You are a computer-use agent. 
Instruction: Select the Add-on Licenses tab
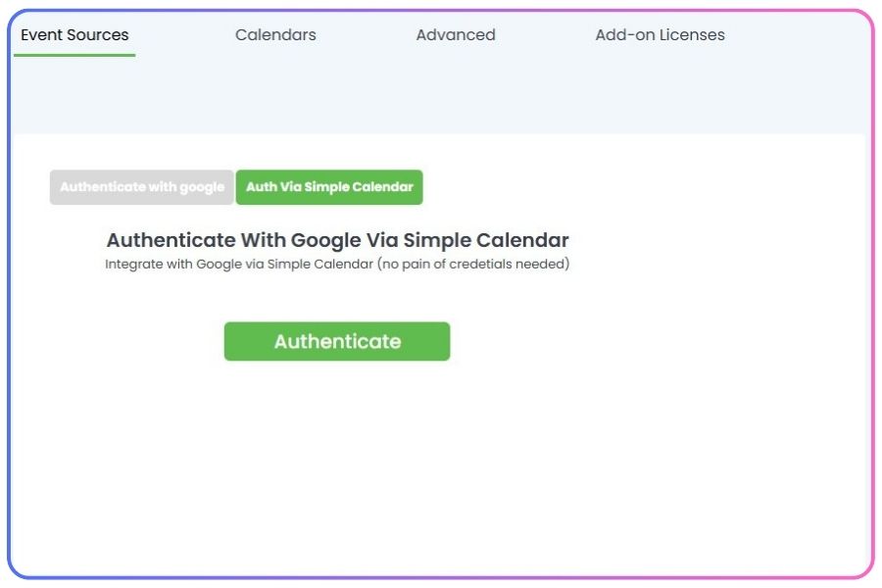point(660,35)
